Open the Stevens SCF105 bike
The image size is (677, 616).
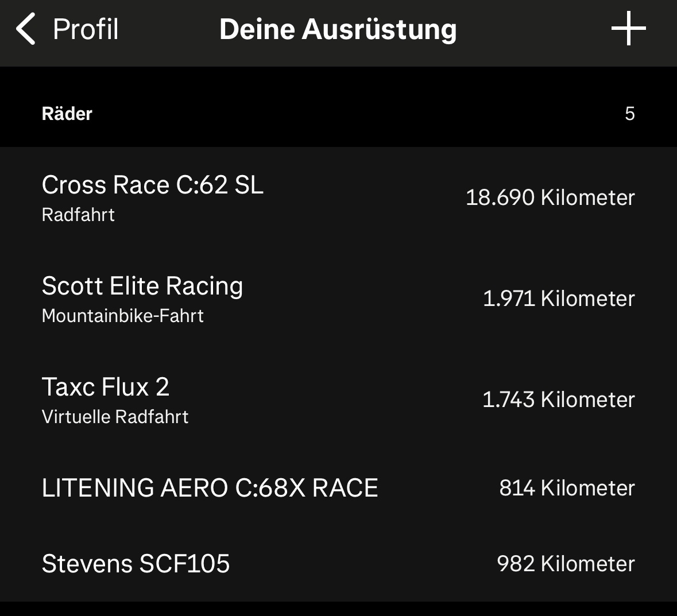click(x=136, y=564)
